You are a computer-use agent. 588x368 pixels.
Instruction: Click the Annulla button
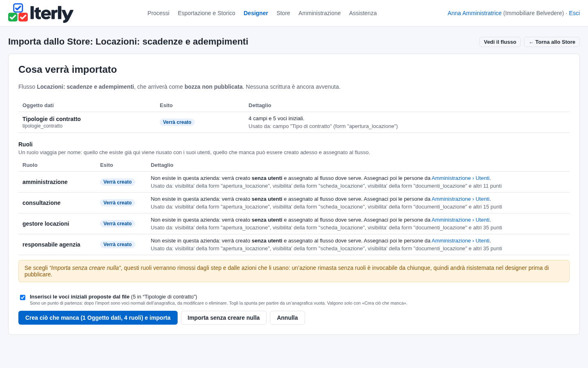coord(287,318)
